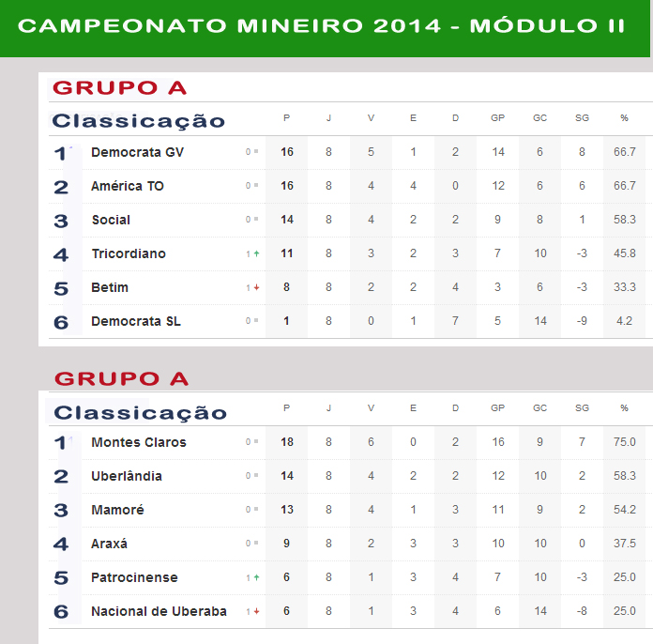Click the Campeonato Mineiro 2014 green banner

click(325, 27)
